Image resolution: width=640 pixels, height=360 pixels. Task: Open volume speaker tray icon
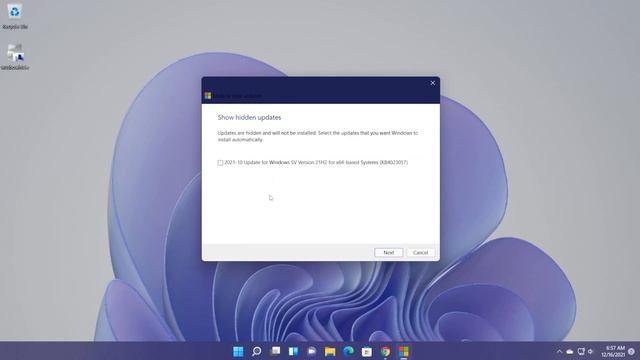pos(590,351)
